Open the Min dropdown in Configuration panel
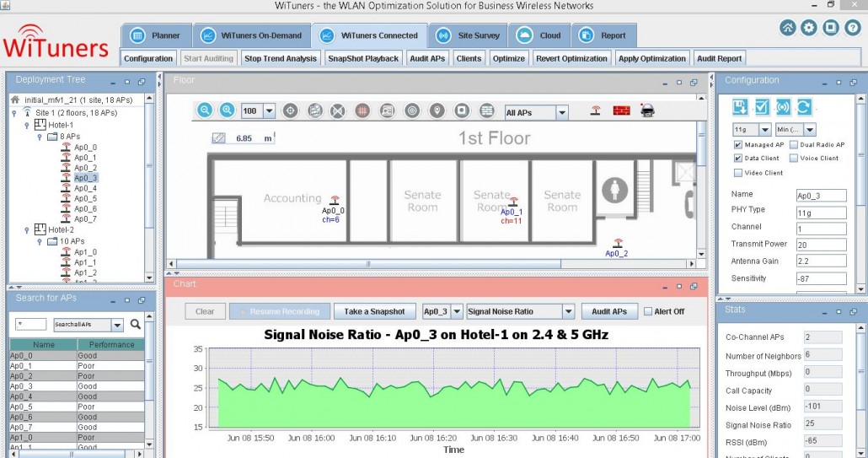This screenshot has height=458, width=868. 809,129
